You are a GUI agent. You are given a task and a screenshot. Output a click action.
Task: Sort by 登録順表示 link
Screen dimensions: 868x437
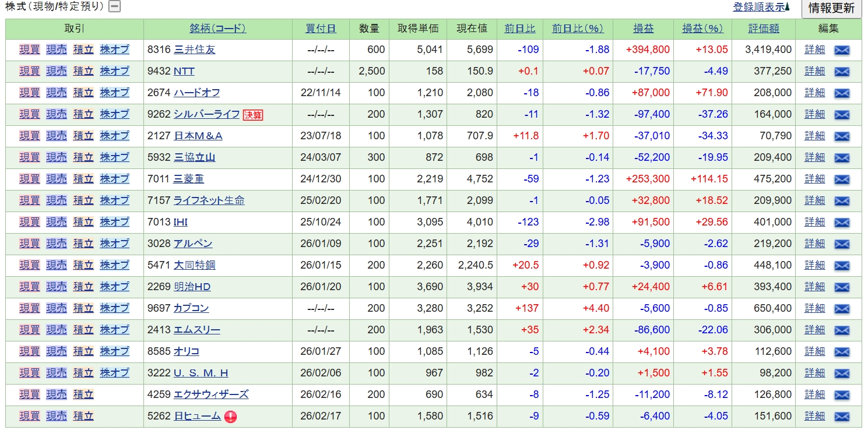(x=761, y=8)
